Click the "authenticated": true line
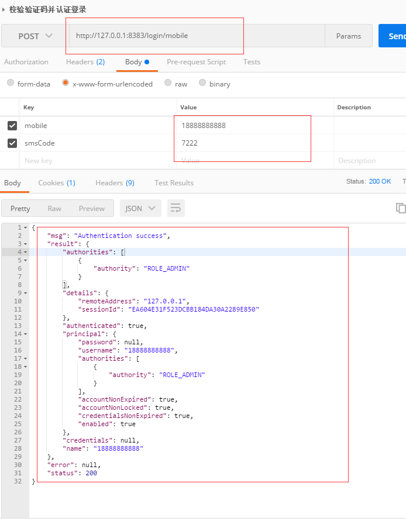The height and width of the screenshot is (532, 406). click(x=105, y=326)
